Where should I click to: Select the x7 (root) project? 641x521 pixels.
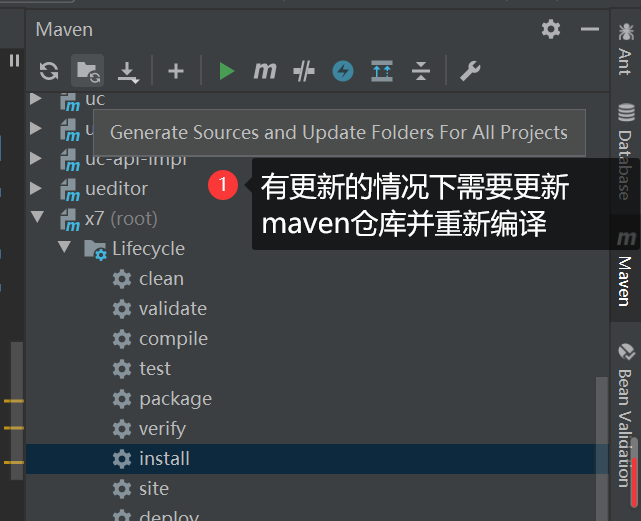(x=121, y=219)
